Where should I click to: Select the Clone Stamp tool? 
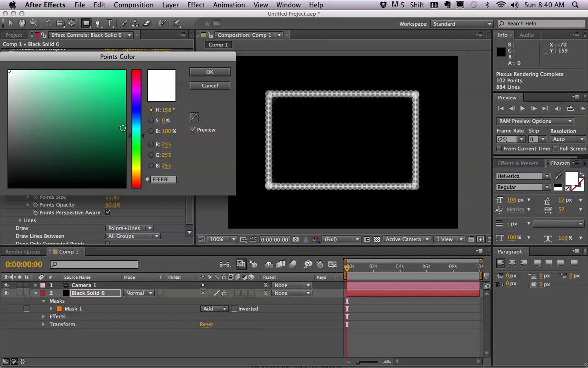[135, 23]
